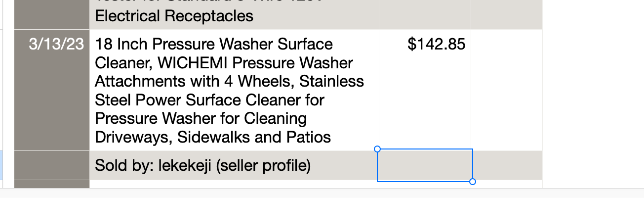Click the highlighted blue row header at left edge

coord(1,165)
